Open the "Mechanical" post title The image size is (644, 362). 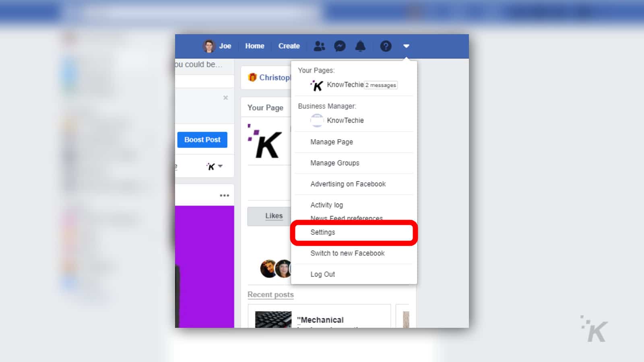[320, 320]
